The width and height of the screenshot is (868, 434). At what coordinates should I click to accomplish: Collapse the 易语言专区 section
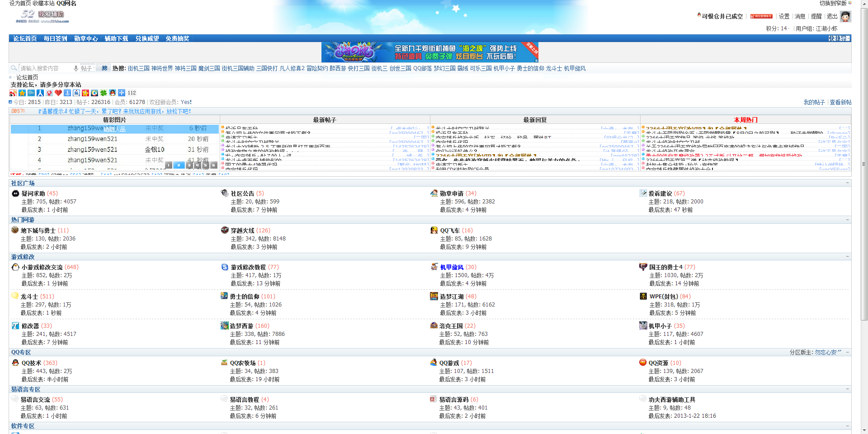click(x=847, y=389)
